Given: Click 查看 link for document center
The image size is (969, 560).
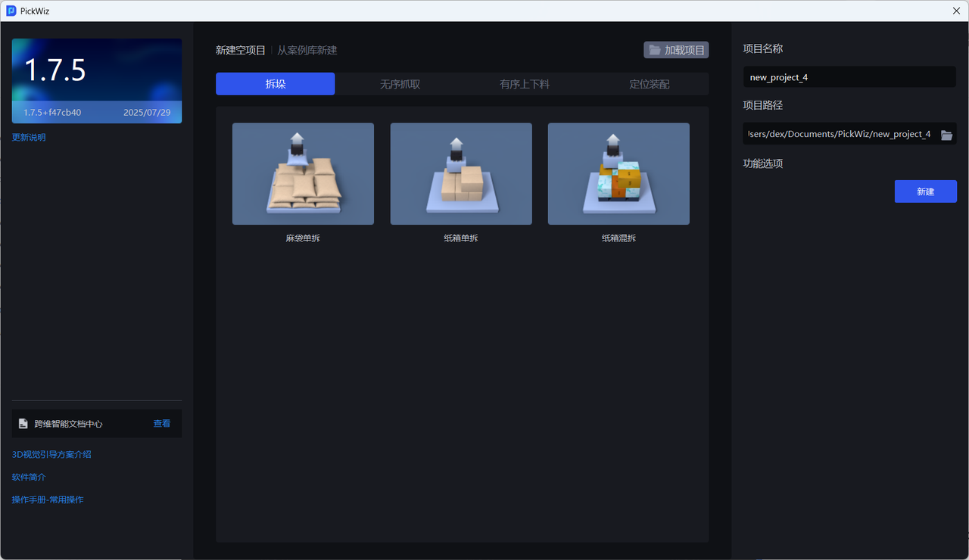Looking at the screenshot, I should 162,424.
